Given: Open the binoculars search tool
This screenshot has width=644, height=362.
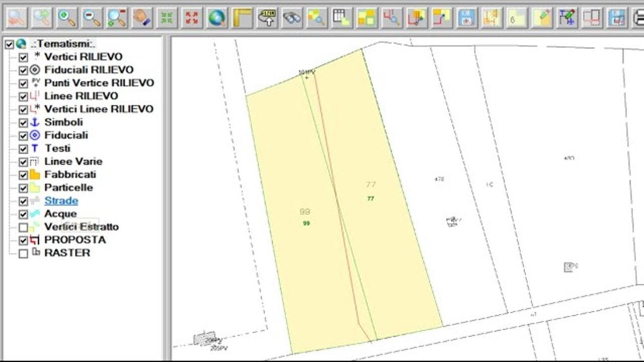Looking at the screenshot, I should [x=292, y=18].
